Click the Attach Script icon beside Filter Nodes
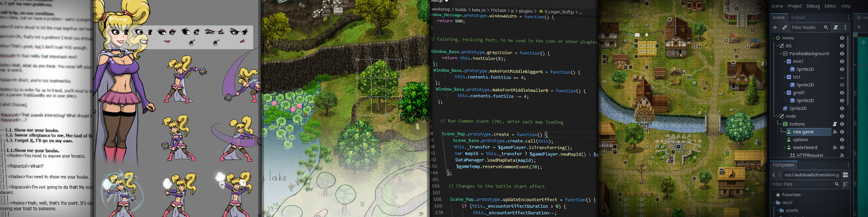The width and height of the screenshot is (868, 217). pyautogui.click(x=836, y=28)
